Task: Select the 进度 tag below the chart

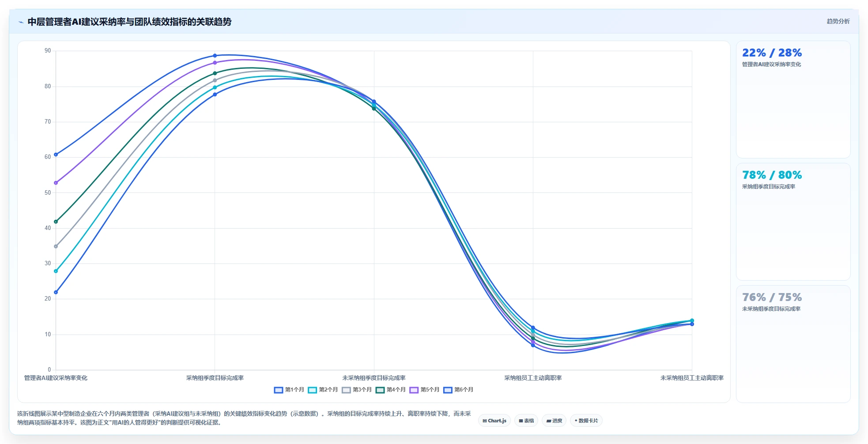Action: point(554,421)
